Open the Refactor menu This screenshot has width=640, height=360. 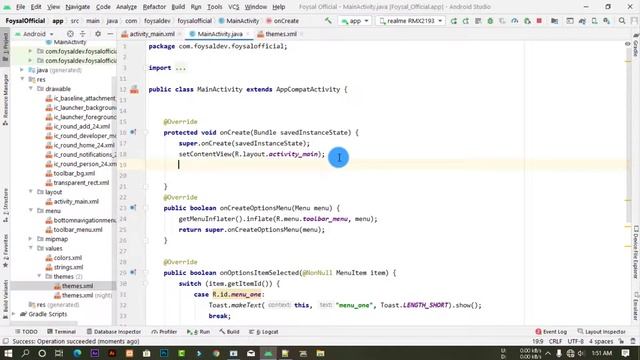[x=154, y=7]
